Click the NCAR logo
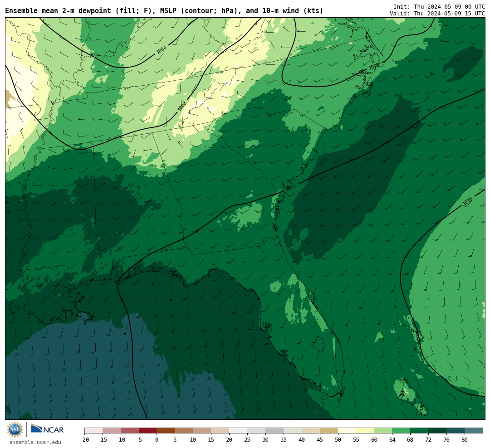The height and width of the screenshot is (448, 490). pyautogui.click(x=47, y=430)
